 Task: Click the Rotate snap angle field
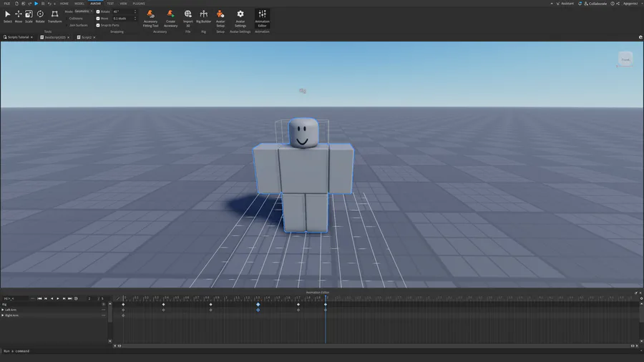tap(125, 11)
